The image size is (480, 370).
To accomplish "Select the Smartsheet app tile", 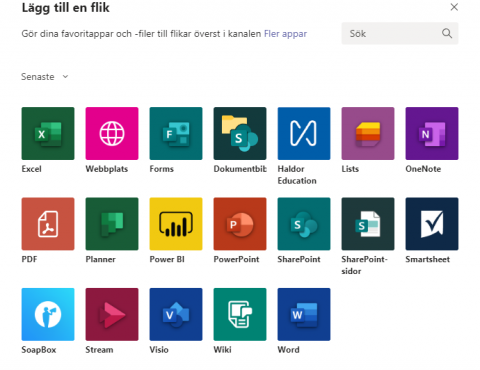I will (432, 224).
